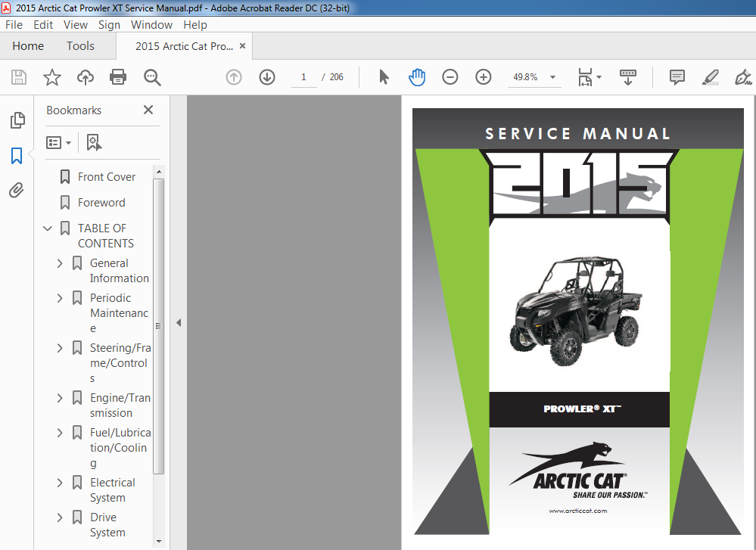
Task: Open the Find text magnifier icon
Action: coord(152,77)
